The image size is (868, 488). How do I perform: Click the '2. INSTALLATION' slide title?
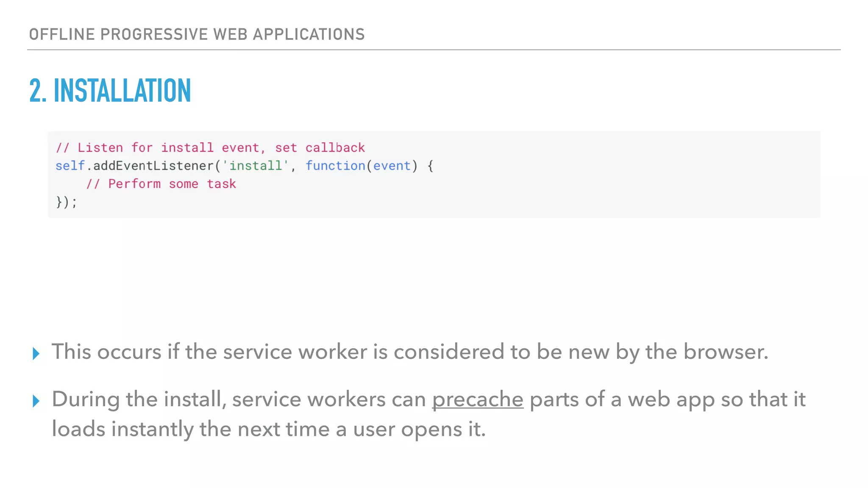(110, 91)
